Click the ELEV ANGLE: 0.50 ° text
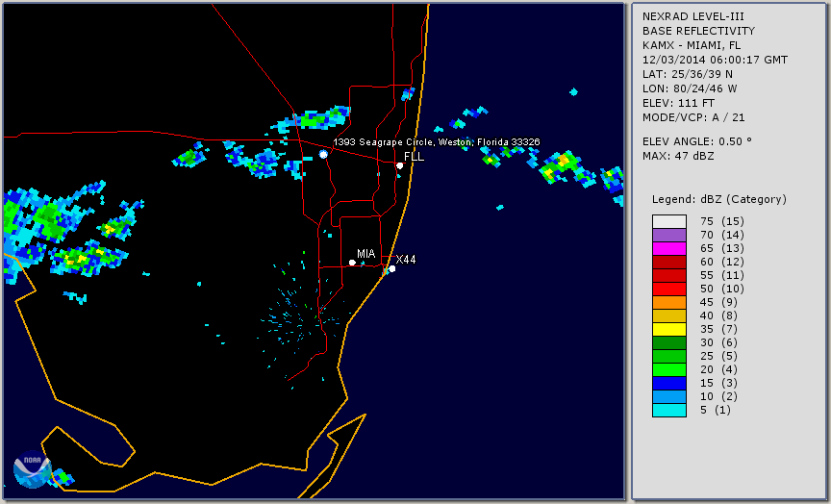 click(697, 141)
